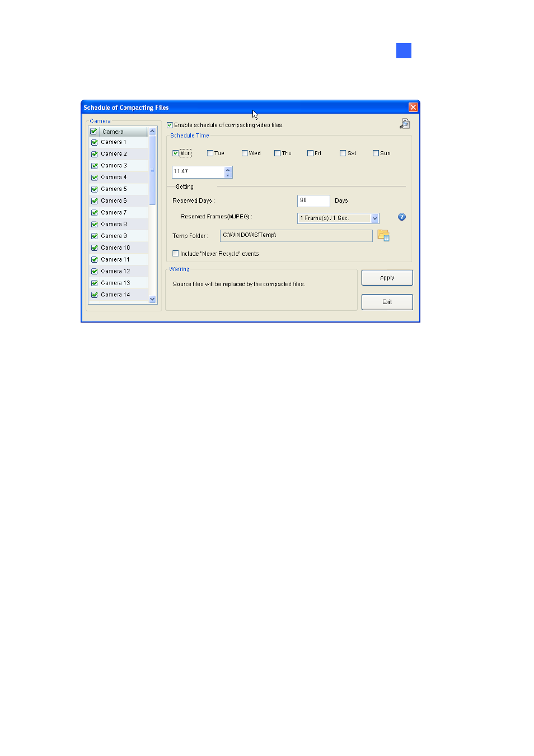The height and width of the screenshot is (756, 534).
Task: Uncheck Camera 6 in the list
Action: [x=95, y=202]
